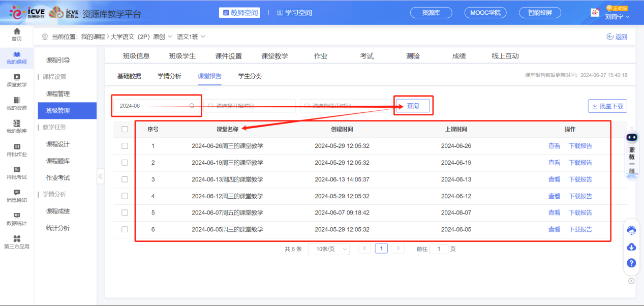
Task: Switch to the 学情分析 tab
Action: 169,76
